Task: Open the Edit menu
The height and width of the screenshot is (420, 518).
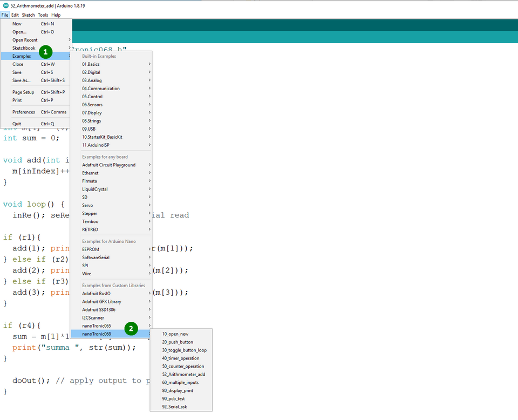Action: pos(15,15)
